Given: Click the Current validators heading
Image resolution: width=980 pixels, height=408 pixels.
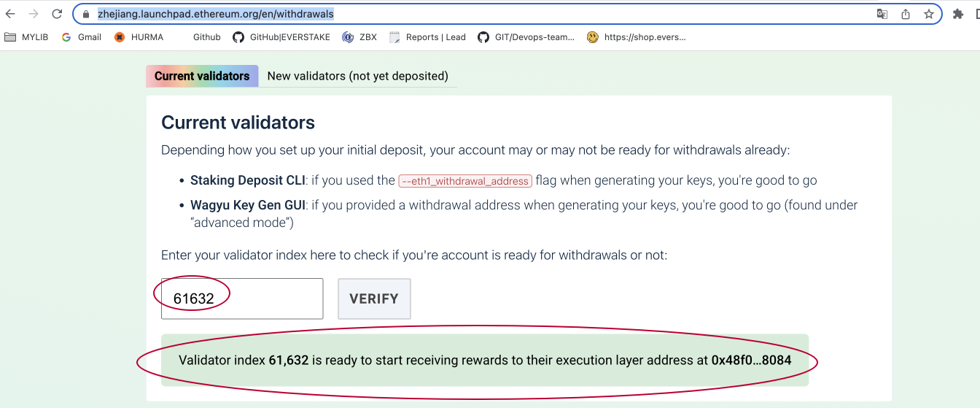Looking at the screenshot, I should pyautogui.click(x=238, y=123).
